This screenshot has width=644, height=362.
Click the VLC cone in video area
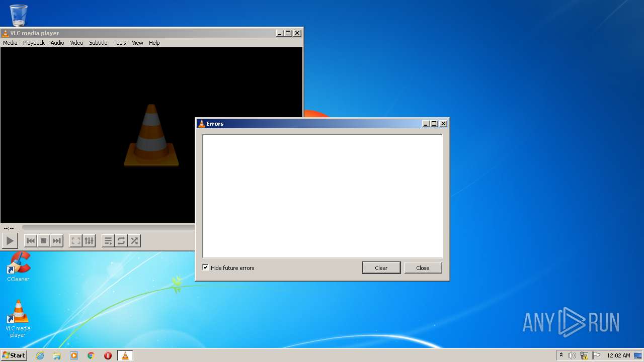click(151, 135)
